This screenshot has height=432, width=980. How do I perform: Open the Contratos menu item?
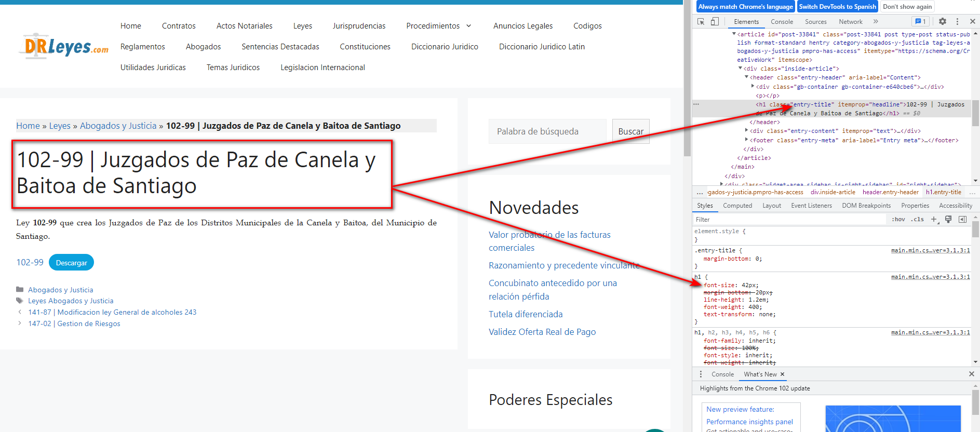pos(179,26)
